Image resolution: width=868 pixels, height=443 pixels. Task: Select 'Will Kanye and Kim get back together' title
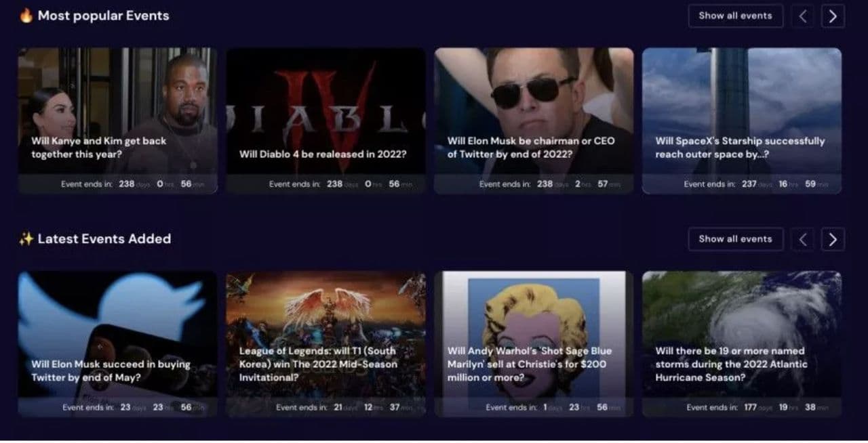tap(98, 148)
